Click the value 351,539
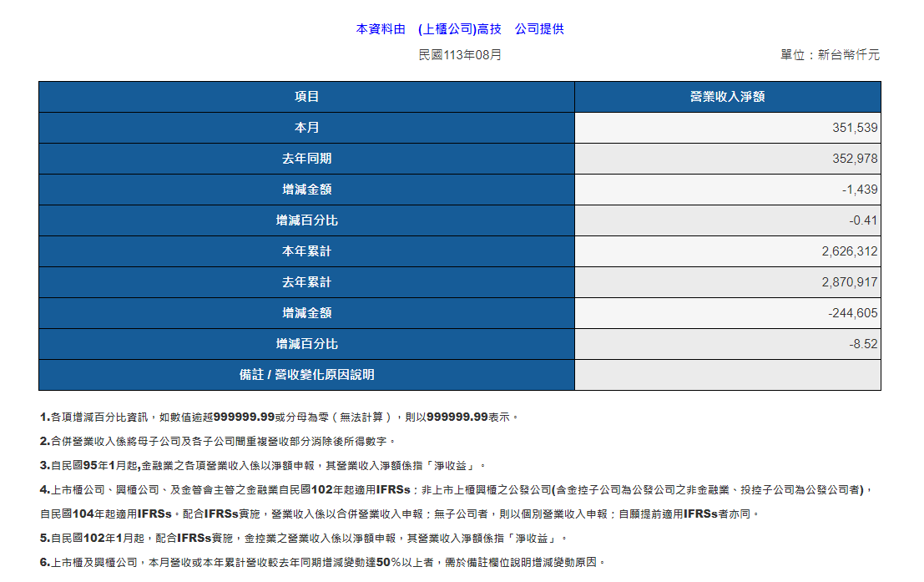The image size is (924, 582). (855, 128)
